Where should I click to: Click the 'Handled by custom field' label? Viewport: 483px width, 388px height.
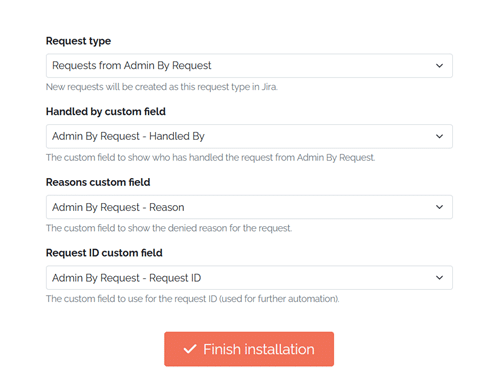(106, 111)
